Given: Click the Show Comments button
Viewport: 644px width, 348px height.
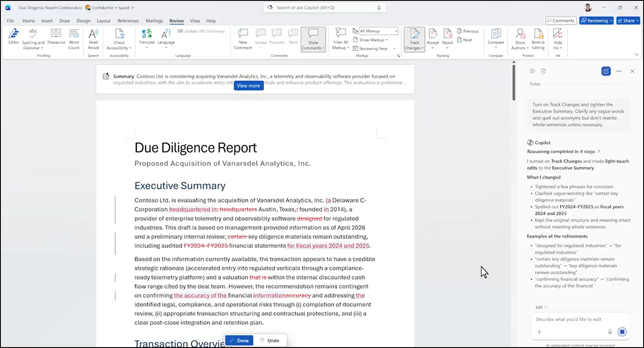Looking at the screenshot, I should [x=313, y=39].
